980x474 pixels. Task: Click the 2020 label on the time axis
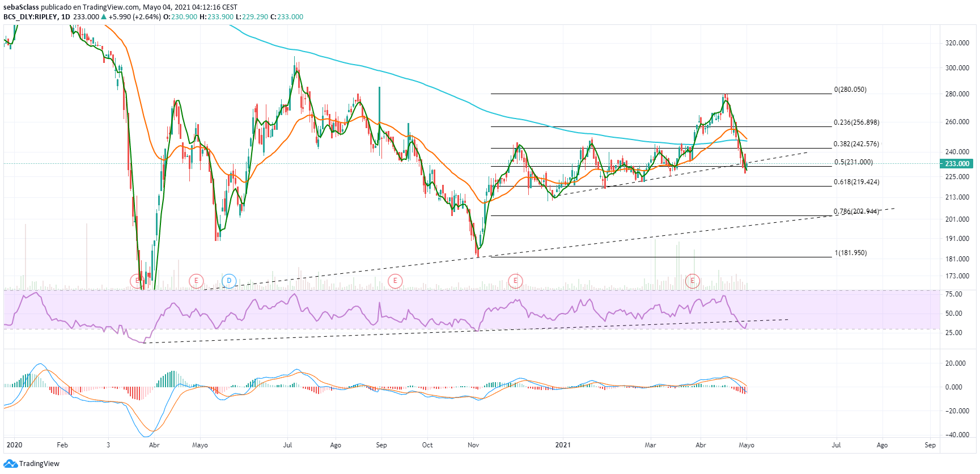(14, 445)
